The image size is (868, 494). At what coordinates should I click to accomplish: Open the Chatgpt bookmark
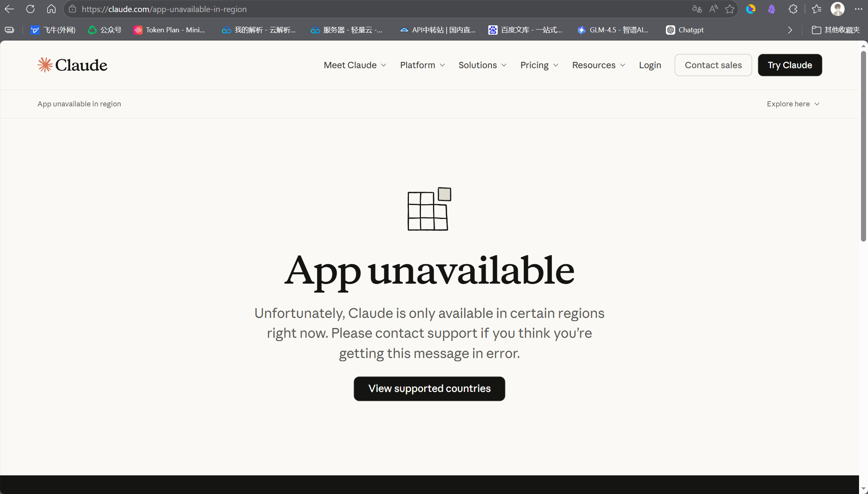tap(685, 30)
